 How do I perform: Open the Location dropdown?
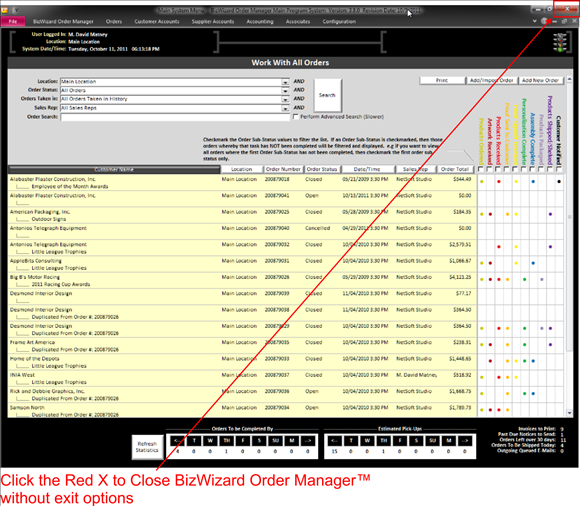point(285,82)
